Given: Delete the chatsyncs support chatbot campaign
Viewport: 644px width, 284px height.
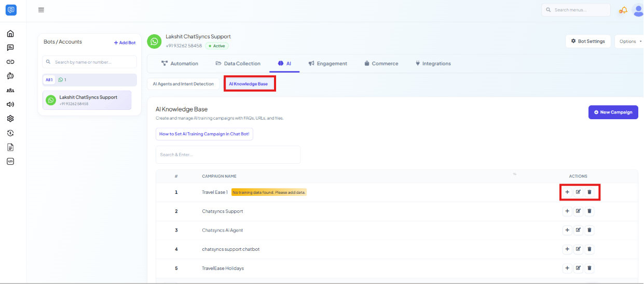Looking at the screenshot, I should click(590, 249).
